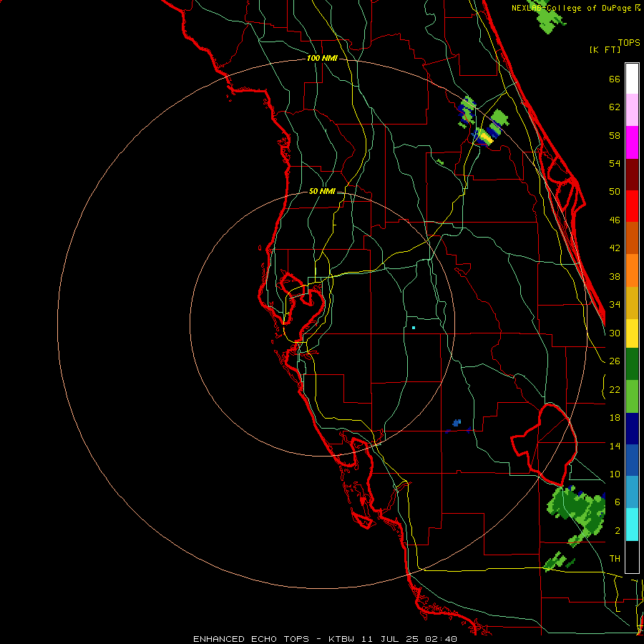The height and width of the screenshot is (644, 644).
Task: Click the '50' legend value
Action: click(x=615, y=192)
